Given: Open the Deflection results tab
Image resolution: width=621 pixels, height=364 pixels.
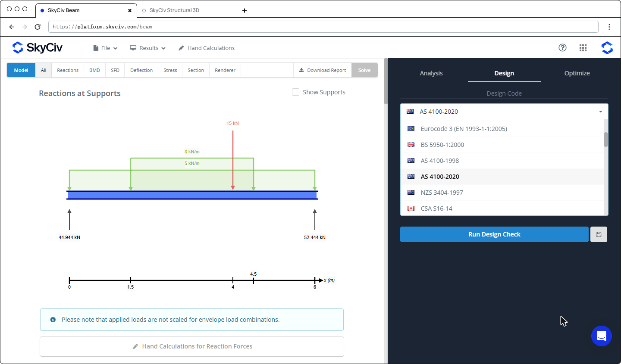Looking at the screenshot, I should 141,70.
